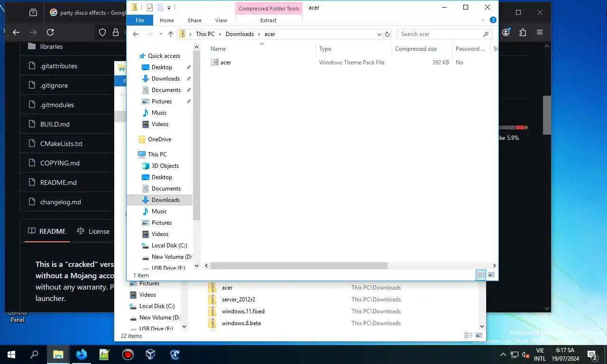Click the horizontal scrollbar in file list
Image resolution: width=607 pixels, height=364 pixels.
pos(299,266)
